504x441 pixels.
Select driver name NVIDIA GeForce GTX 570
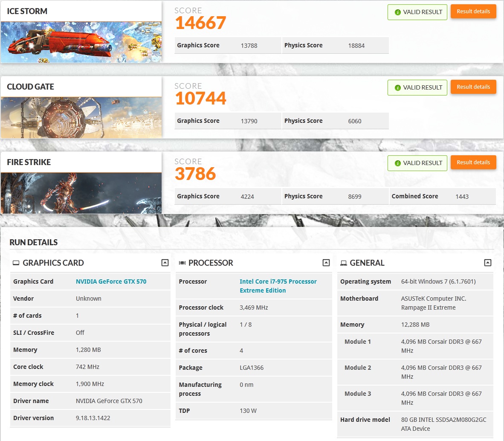click(x=109, y=401)
